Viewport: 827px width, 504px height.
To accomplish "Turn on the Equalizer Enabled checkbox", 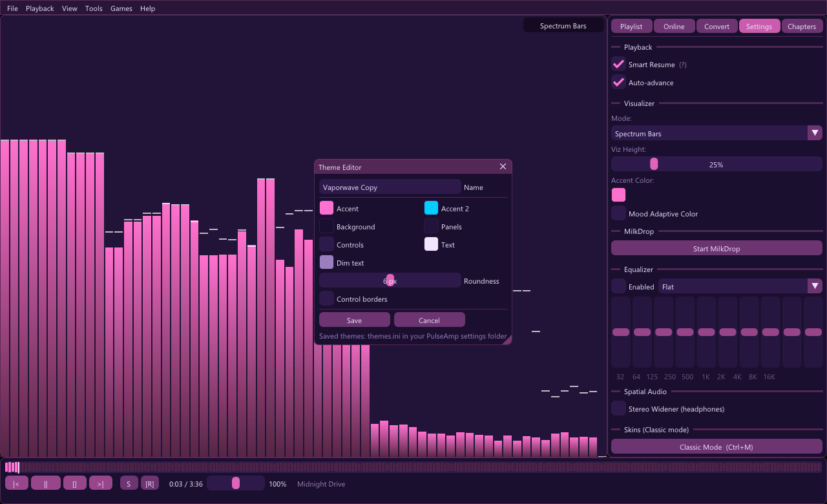I will pyautogui.click(x=618, y=286).
